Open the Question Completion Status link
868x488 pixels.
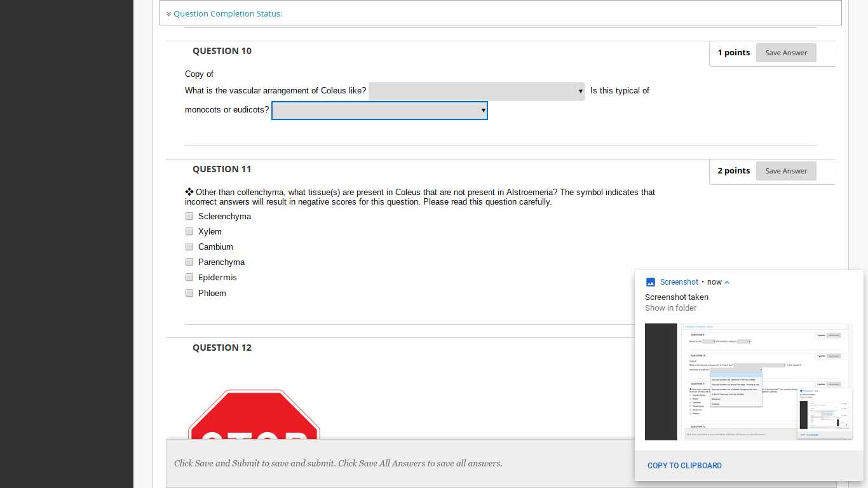tap(227, 13)
